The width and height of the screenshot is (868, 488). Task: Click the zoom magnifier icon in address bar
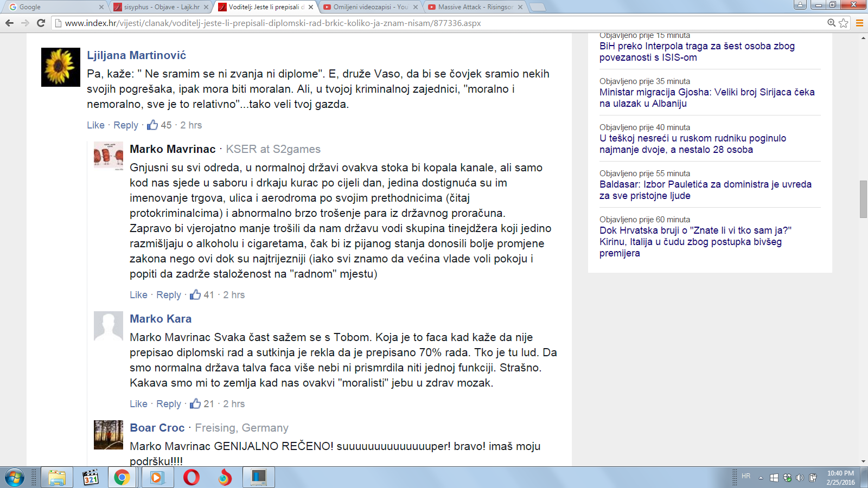(x=831, y=23)
